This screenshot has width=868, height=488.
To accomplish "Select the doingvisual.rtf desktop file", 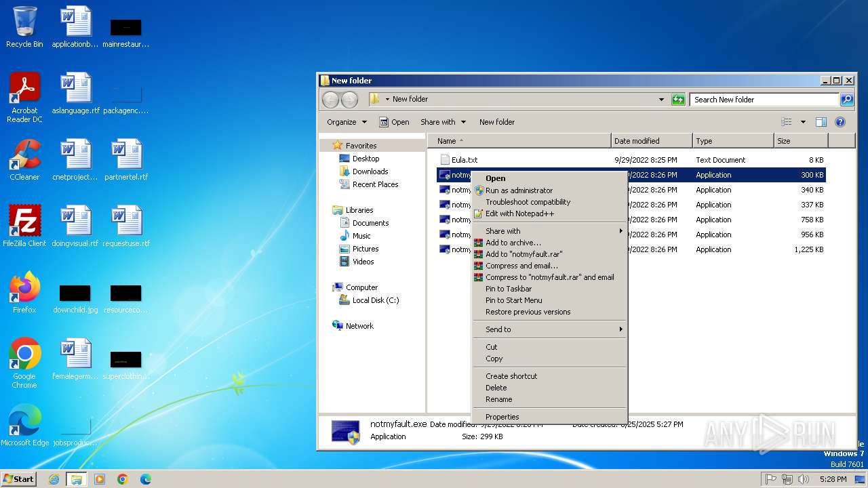I will pos(75,226).
